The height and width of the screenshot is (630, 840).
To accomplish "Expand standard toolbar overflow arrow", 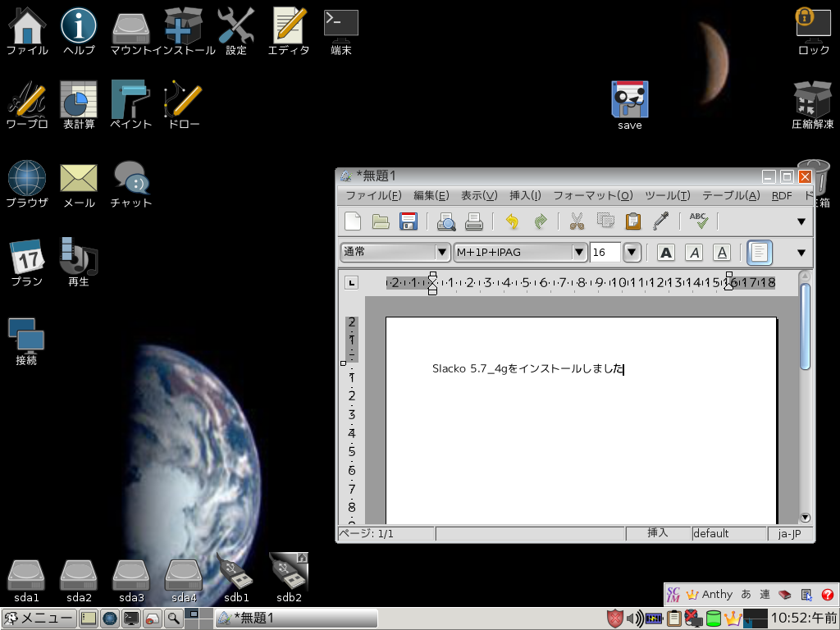I will tap(801, 221).
